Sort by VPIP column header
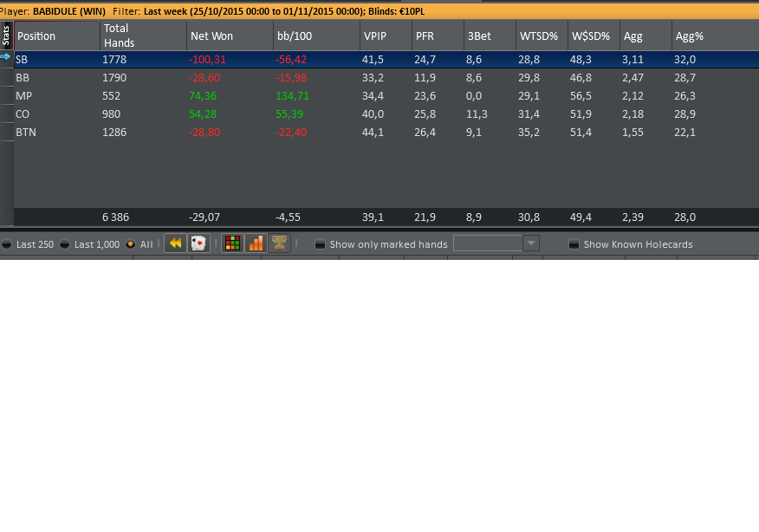Image resolution: width=759 pixels, height=532 pixels. pyautogui.click(x=386, y=36)
